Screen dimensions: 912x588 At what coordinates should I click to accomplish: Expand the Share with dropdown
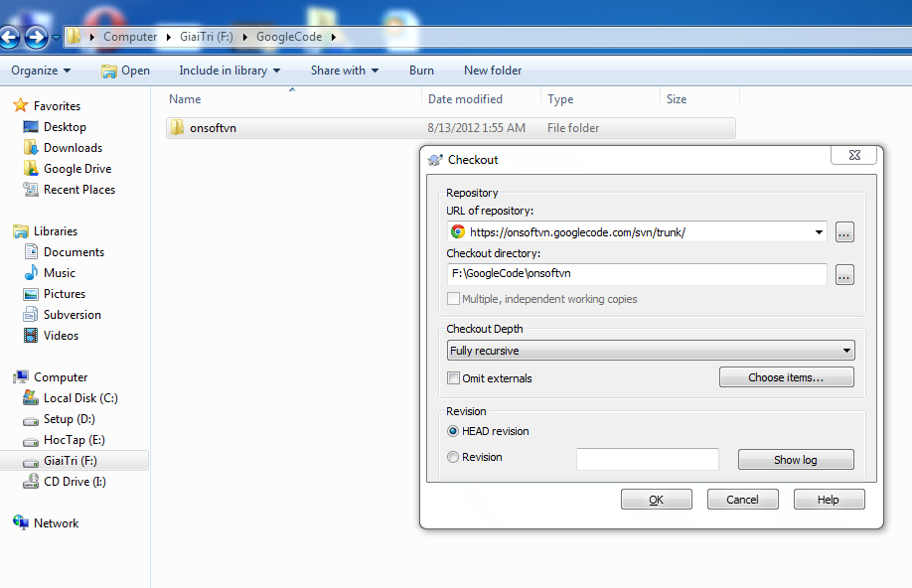pos(345,71)
